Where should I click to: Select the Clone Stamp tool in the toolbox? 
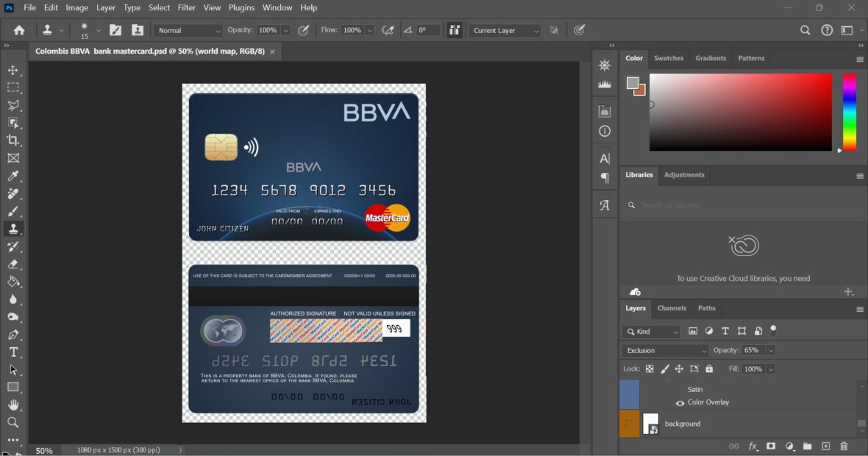pyautogui.click(x=13, y=229)
